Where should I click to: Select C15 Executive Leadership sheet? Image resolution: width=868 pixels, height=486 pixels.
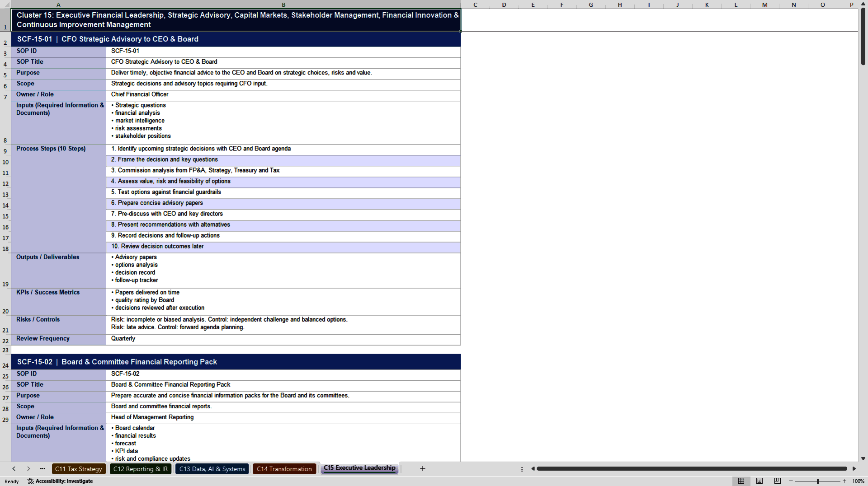click(359, 468)
